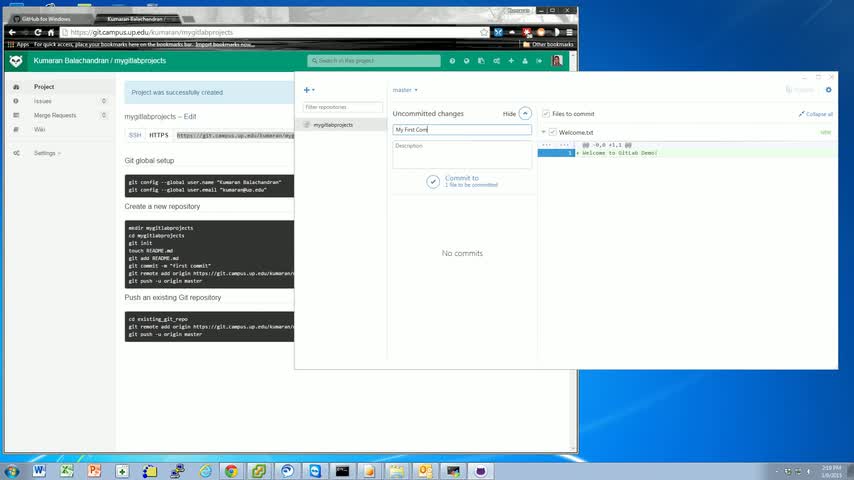The width and height of the screenshot is (854, 480).
Task: Open the profile person icon in GitLab header
Action: click(x=525, y=61)
